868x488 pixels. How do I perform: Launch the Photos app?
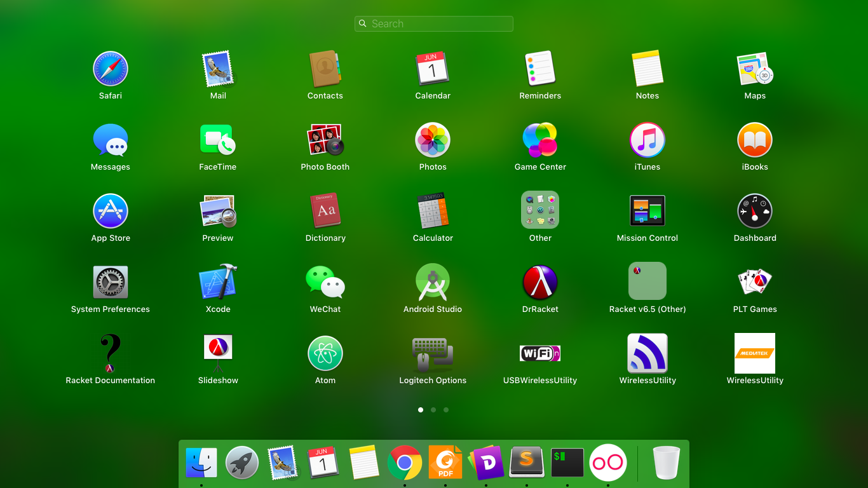click(x=433, y=140)
